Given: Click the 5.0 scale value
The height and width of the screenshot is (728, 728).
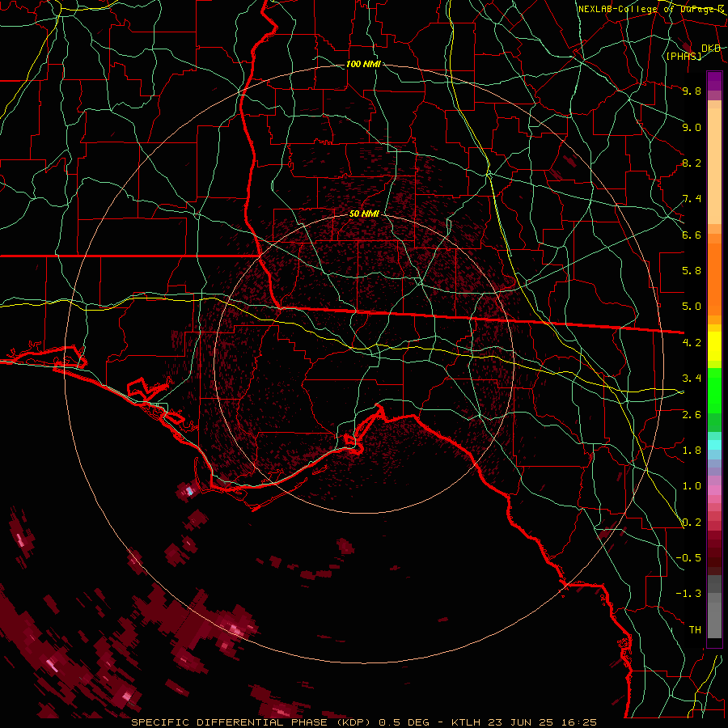Looking at the screenshot, I should click(692, 307).
